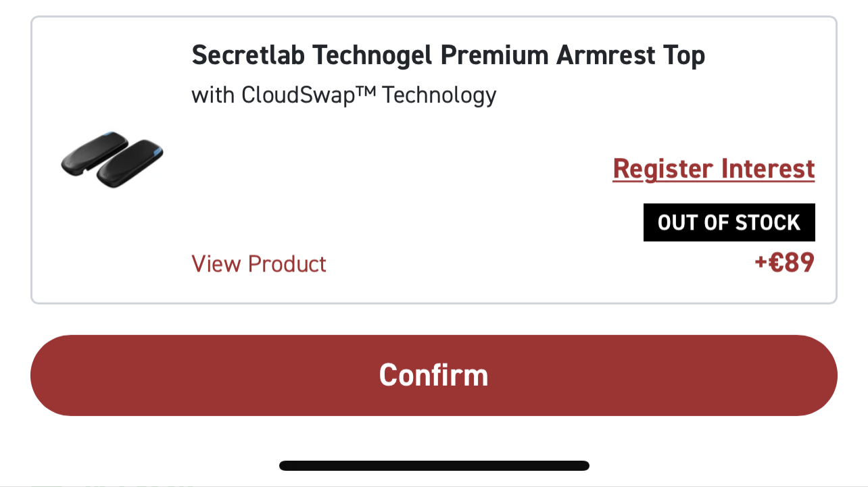The height and width of the screenshot is (487, 868).
Task: Tap the 'with CloudSwap™ Technology' subtitle
Action: pyautogui.click(x=343, y=95)
